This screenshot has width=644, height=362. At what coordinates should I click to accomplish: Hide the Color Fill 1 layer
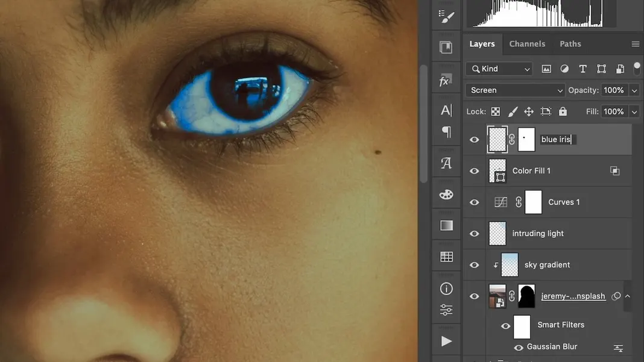point(475,170)
